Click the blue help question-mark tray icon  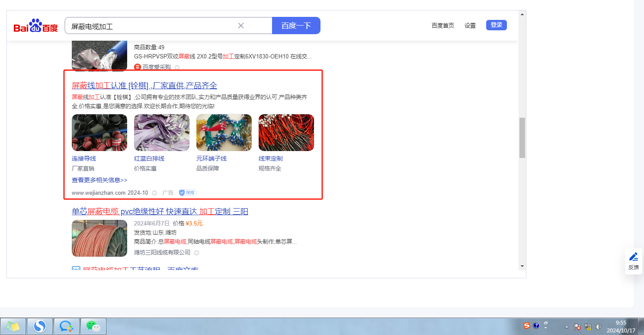click(536, 325)
